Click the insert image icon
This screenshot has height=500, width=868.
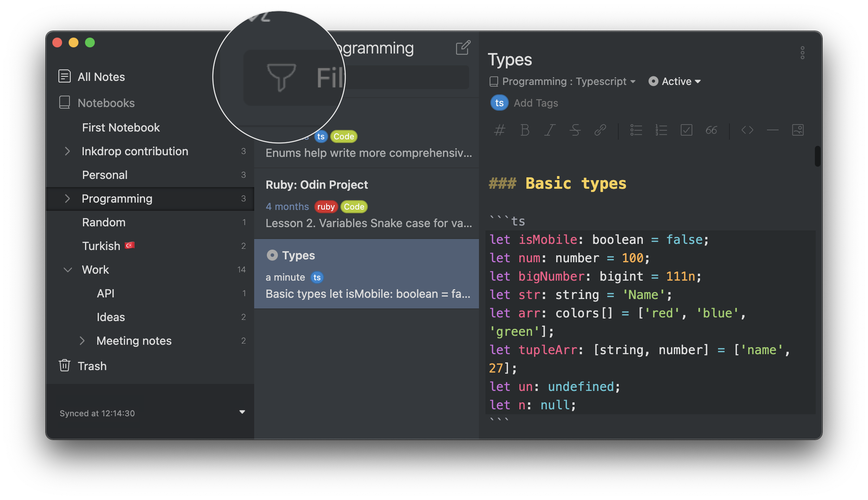click(x=798, y=130)
